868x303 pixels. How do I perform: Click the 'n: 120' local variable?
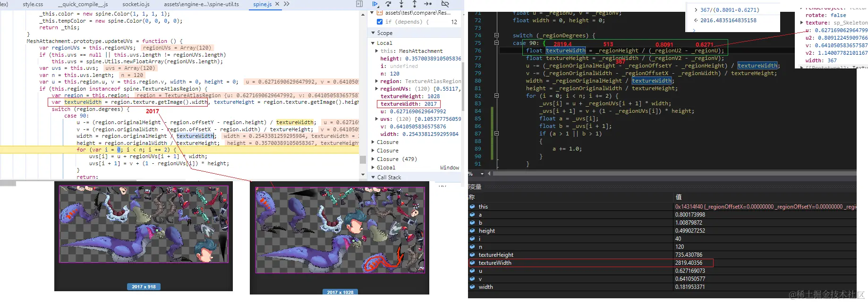tap(390, 74)
